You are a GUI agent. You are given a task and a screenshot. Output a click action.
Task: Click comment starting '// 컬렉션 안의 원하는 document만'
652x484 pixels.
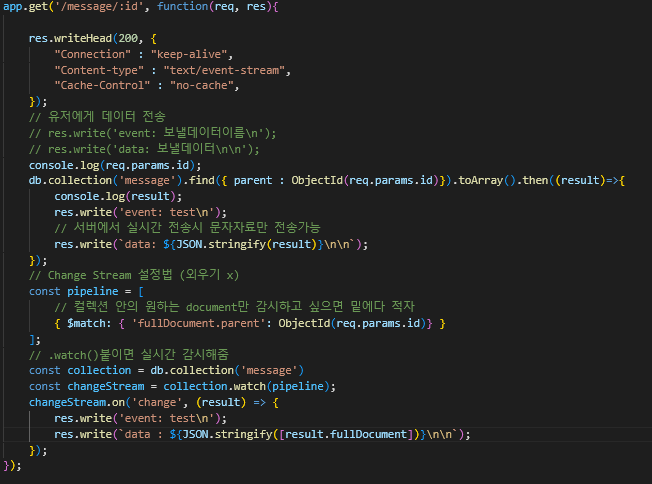235,307
